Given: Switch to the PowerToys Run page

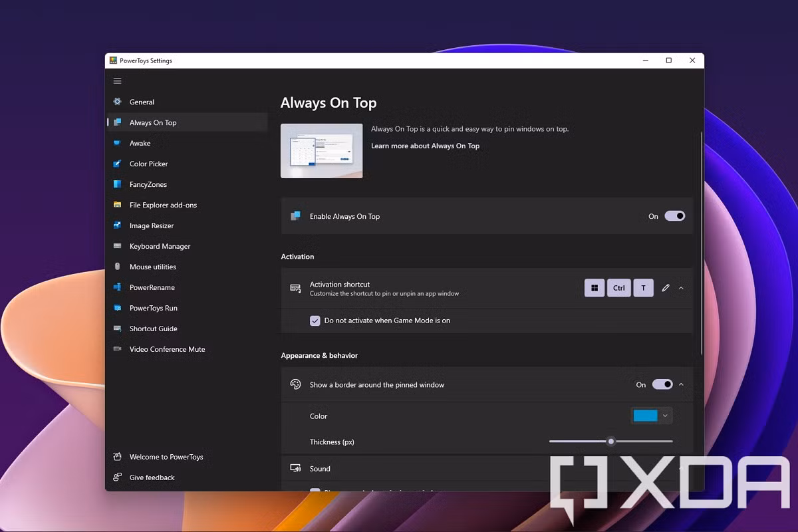Looking at the screenshot, I should (153, 308).
